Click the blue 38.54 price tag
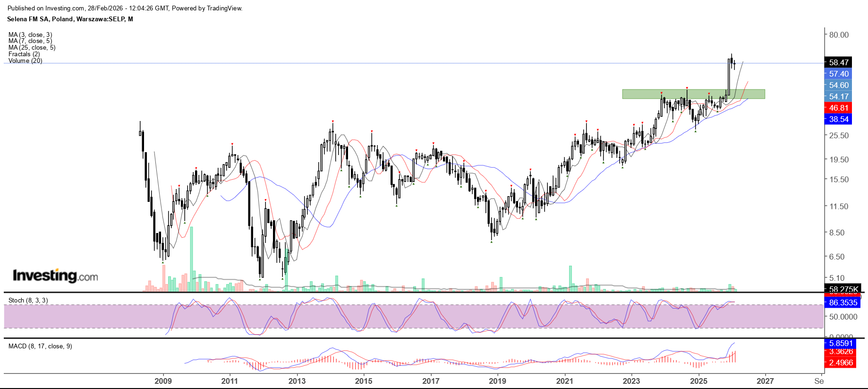The image size is (868, 389). tap(839, 119)
